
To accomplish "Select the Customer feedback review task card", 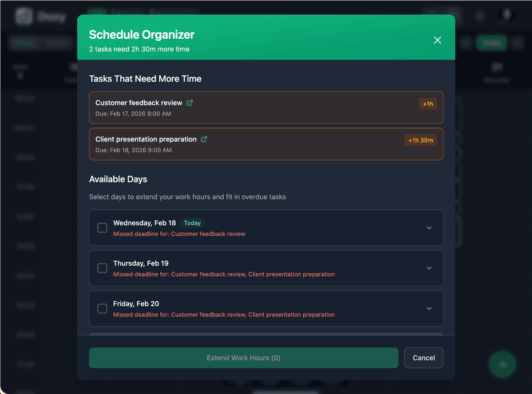I will pos(266,108).
